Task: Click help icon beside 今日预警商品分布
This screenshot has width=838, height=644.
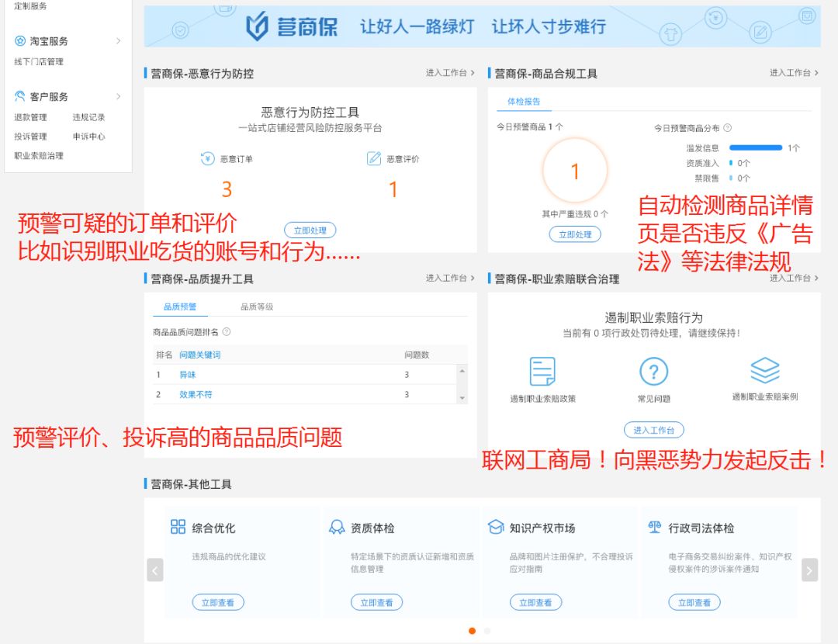Action: [x=727, y=128]
